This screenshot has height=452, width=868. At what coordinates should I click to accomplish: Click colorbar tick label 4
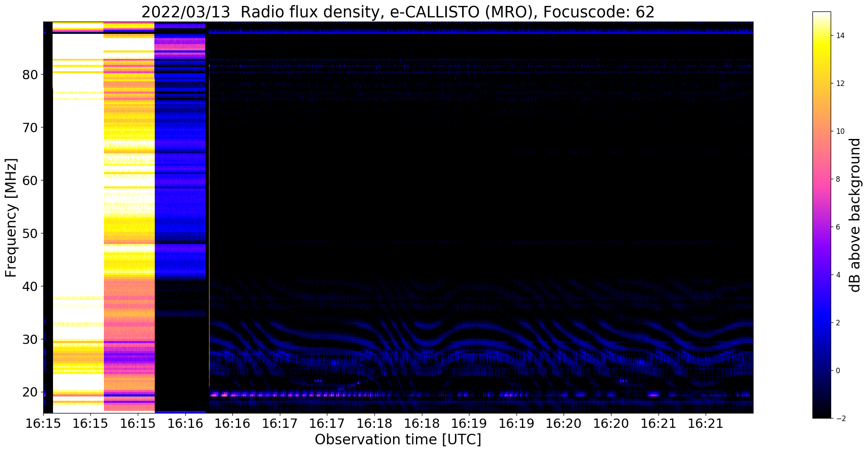coord(837,275)
